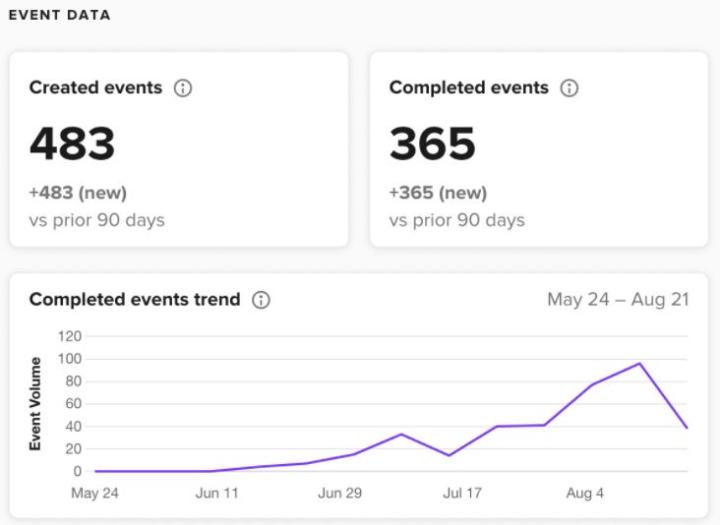Click the 483 created events total
Image resolution: width=720 pixels, height=525 pixels.
click(x=72, y=143)
